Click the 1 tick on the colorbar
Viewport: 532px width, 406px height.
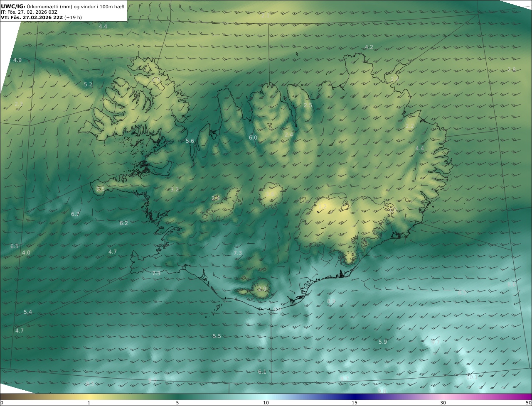pos(89,403)
